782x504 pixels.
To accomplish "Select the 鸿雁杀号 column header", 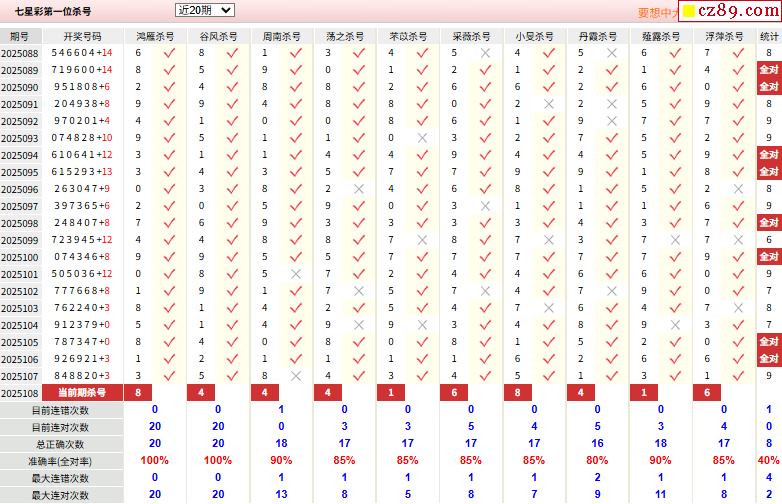I will (155, 36).
